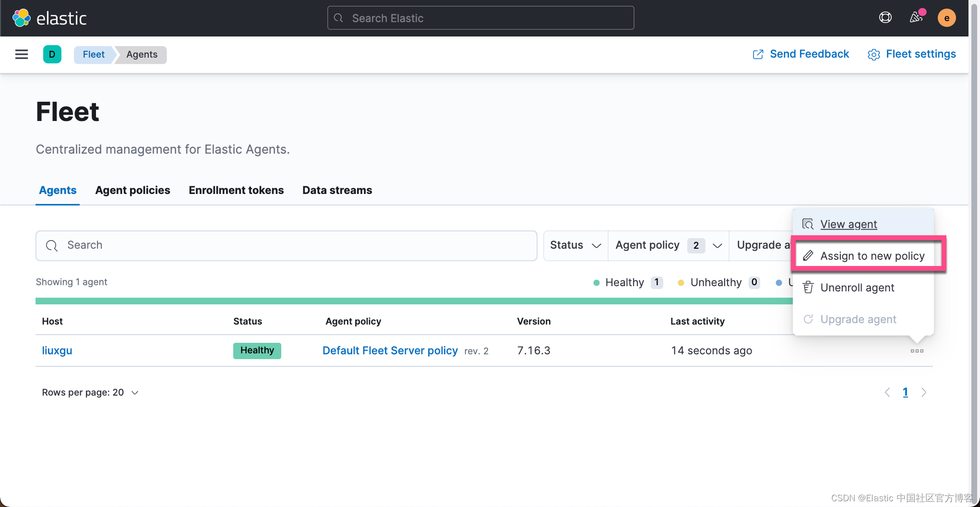The width and height of the screenshot is (980, 507).
Task: Open the newsfeed celebration icon
Action: [916, 18]
